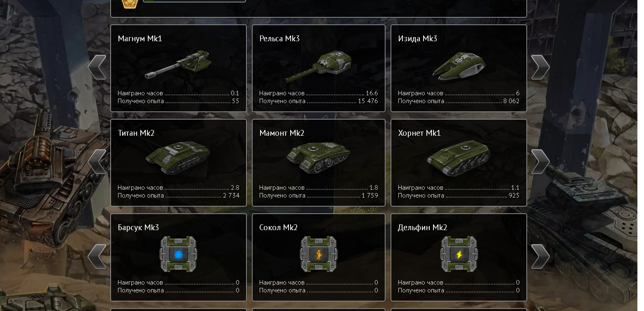This screenshot has height=311, width=644.
Task: Go to previous hulls with left arrow
Action: pyautogui.click(x=97, y=162)
